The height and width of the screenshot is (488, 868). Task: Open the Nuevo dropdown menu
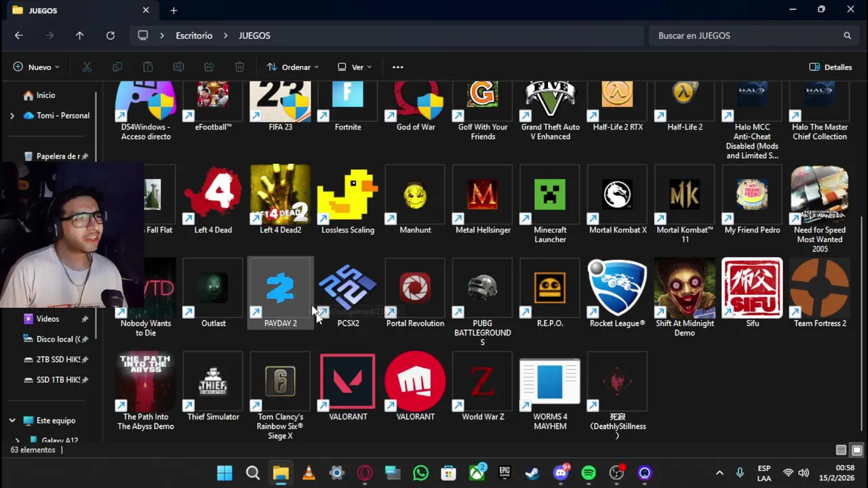(36, 67)
